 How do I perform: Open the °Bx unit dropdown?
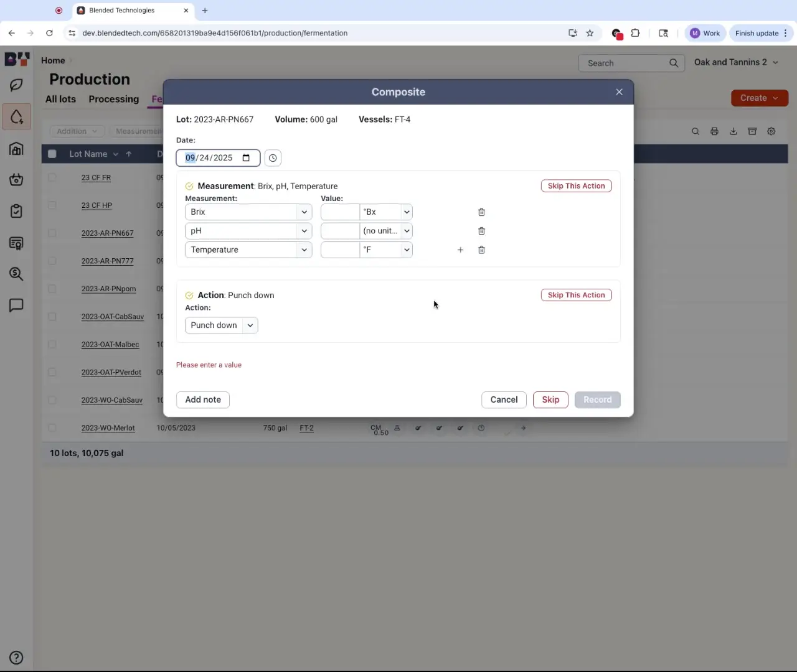(x=386, y=212)
